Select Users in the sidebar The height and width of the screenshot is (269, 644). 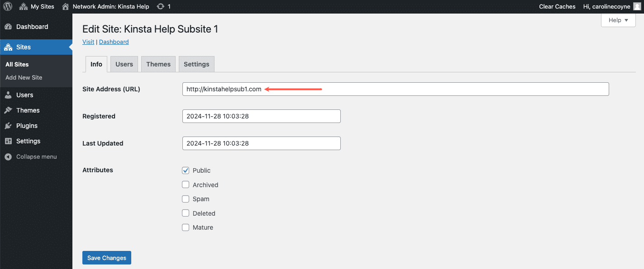coord(25,95)
